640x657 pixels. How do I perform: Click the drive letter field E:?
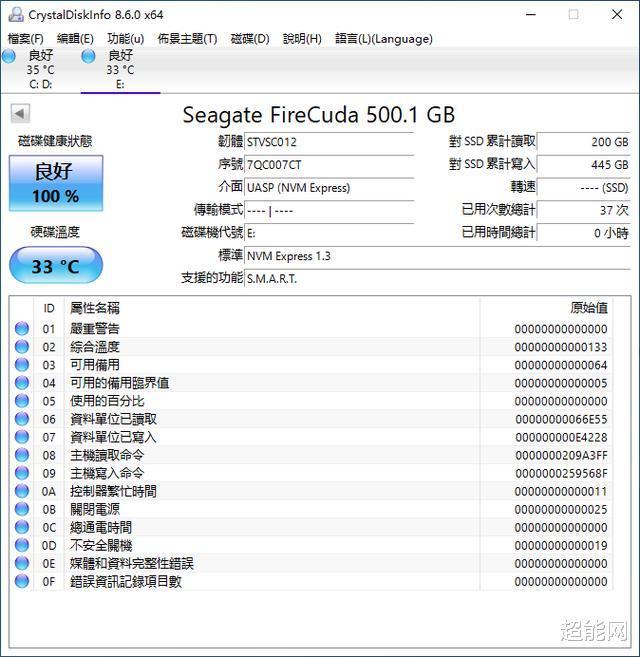[329, 233]
